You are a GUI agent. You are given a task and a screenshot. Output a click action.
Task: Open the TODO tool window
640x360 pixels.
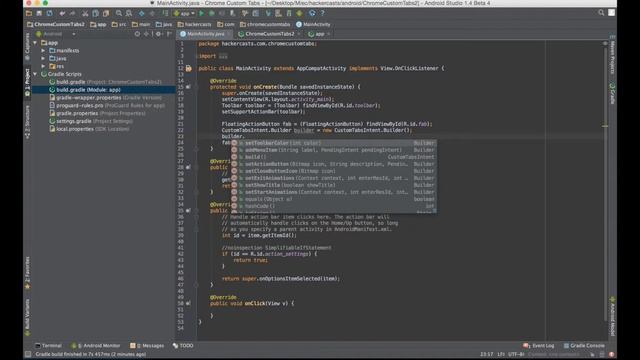[183, 346]
